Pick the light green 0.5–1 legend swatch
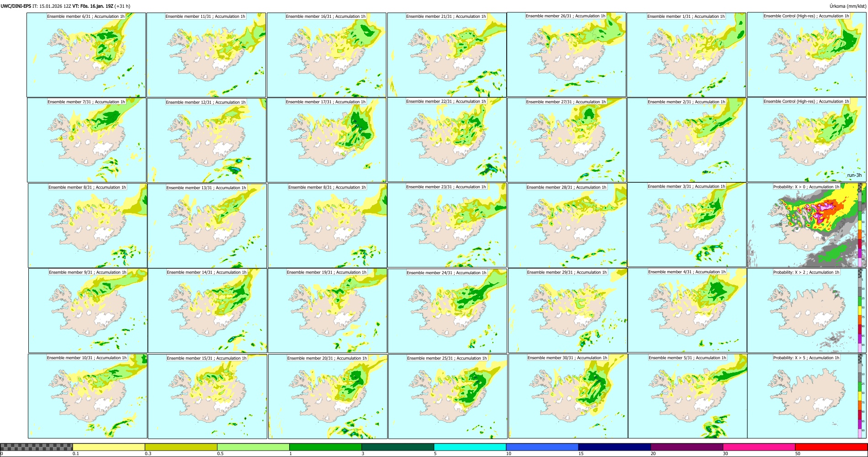Screen dimensions: 868x457 [253, 447]
